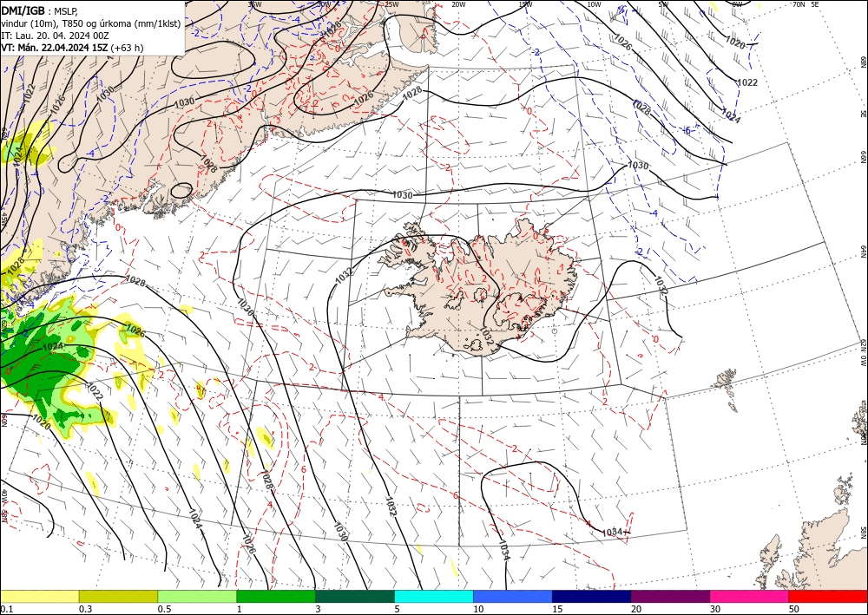Click the "5W" longitude label
This screenshot has height=615, width=868.
664,4
